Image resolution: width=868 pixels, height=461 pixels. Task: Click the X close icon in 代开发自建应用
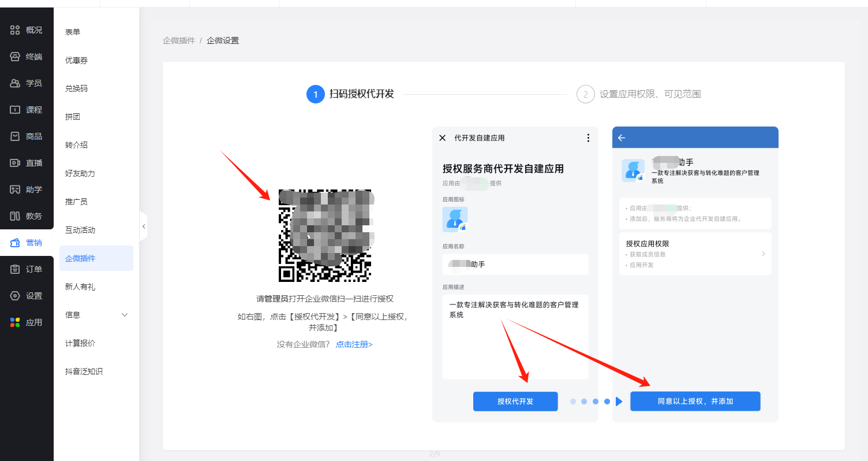443,138
